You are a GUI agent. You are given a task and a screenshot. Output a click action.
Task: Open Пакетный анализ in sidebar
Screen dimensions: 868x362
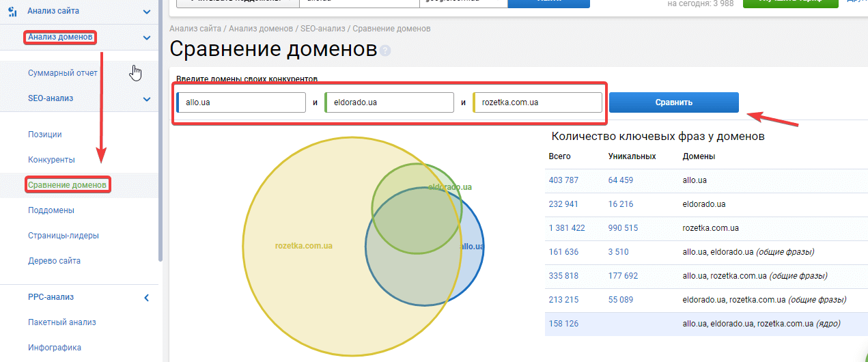(62, 322)
